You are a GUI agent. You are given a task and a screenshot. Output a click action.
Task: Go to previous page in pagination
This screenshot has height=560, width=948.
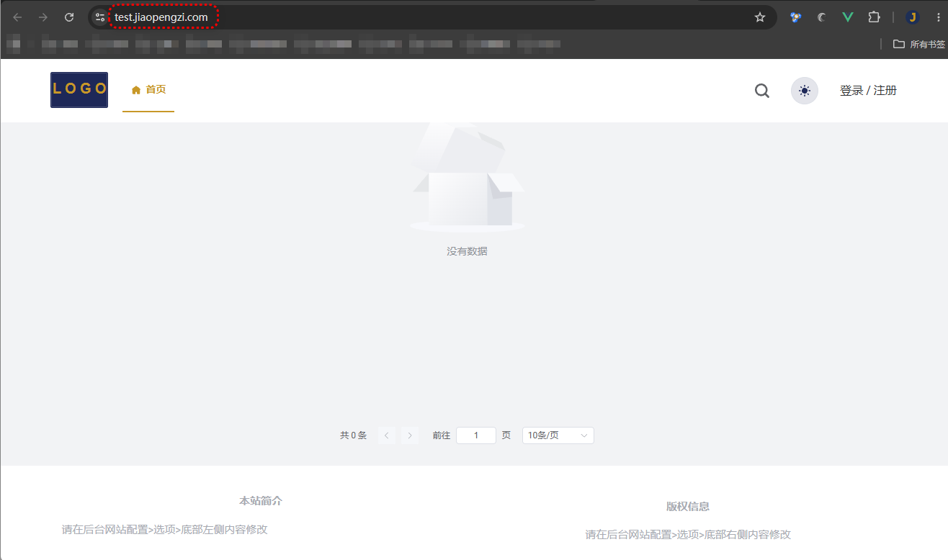coord(387,435)
